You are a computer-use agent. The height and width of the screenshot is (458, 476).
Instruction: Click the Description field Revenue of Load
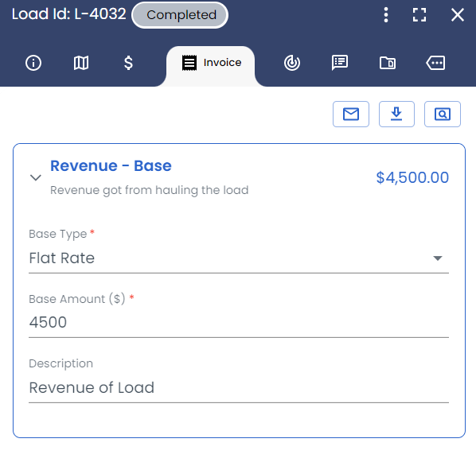(x=239, y=388)
